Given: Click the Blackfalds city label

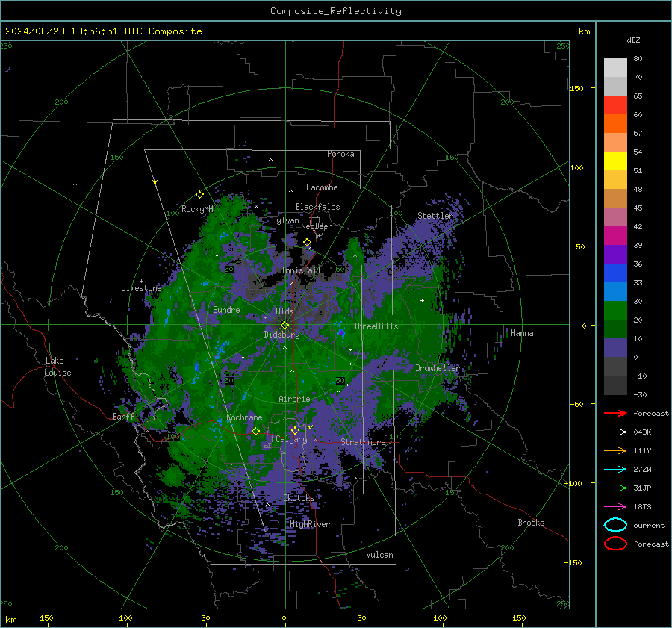Looking at the screenshot, I should [x=317, y=207].
